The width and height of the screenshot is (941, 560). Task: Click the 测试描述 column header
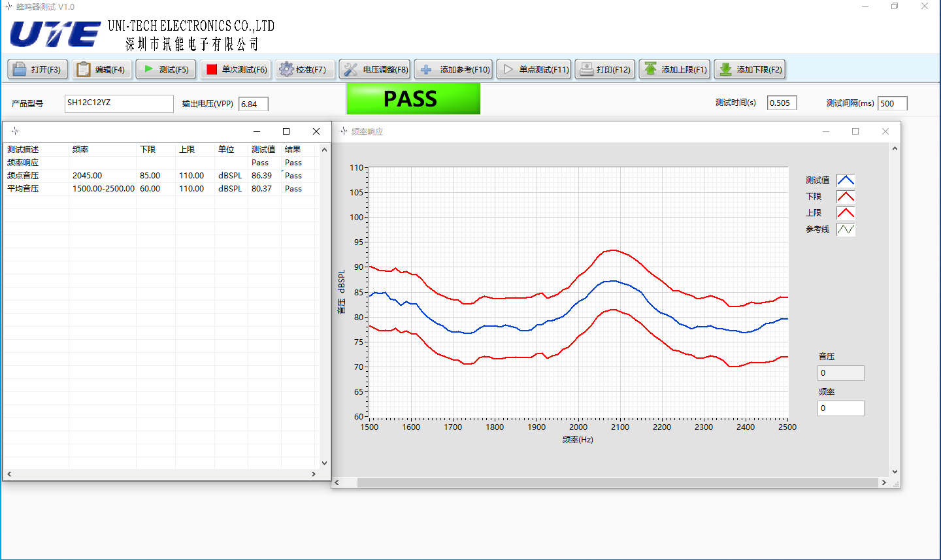tap(36, 150)
